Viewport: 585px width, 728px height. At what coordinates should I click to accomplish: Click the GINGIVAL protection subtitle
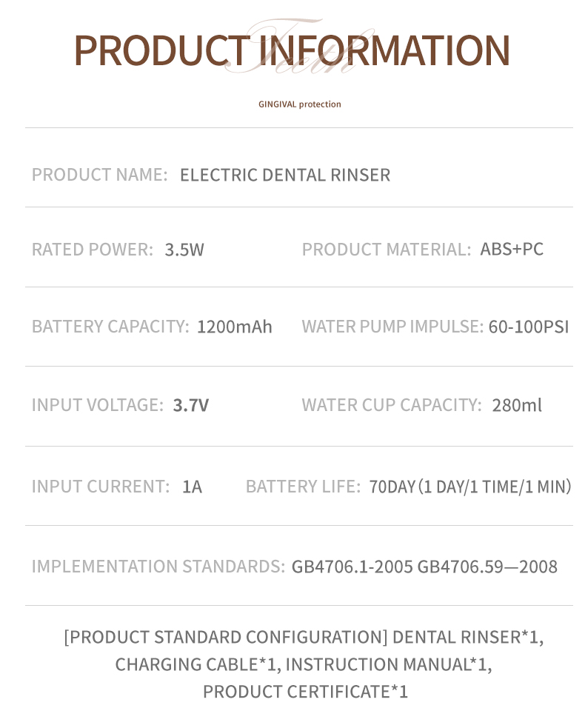299,104
